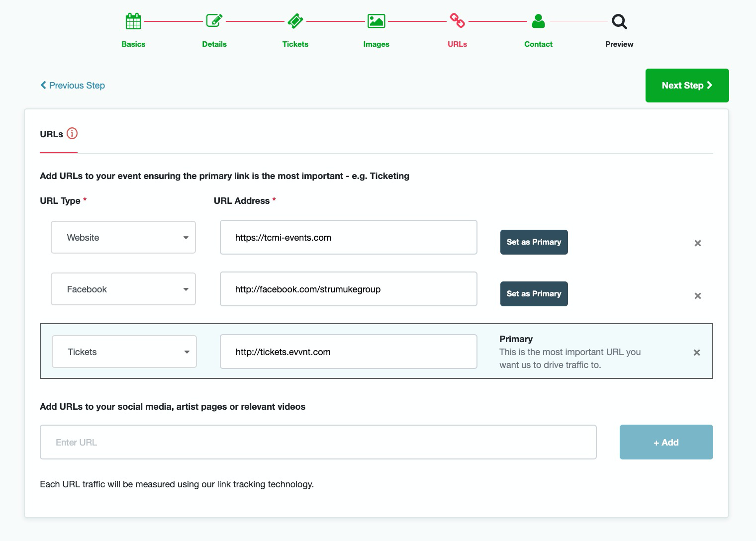Click the 'URL Type' column label
Image resolution: width=756 pixels, height=541 pixels.
[60, 201]
